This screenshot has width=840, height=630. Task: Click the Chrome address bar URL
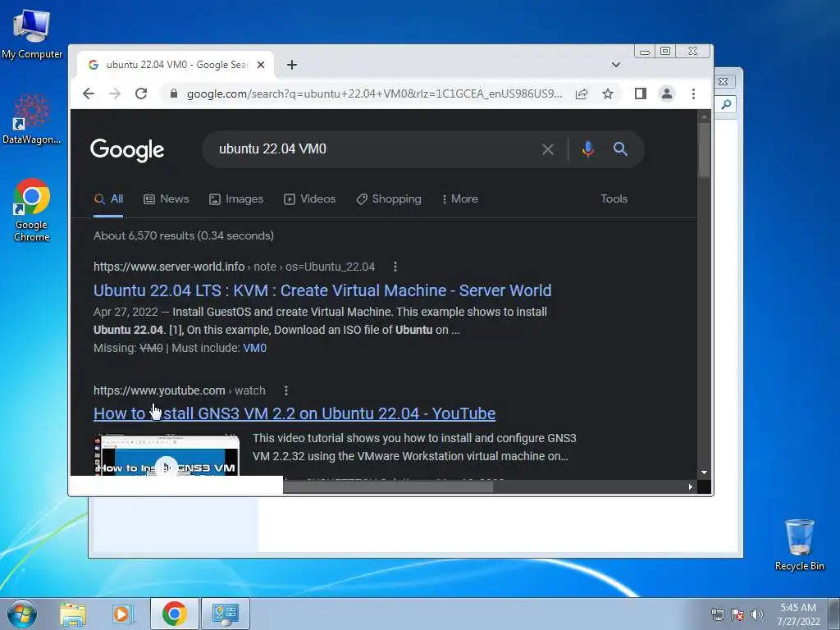374,94
